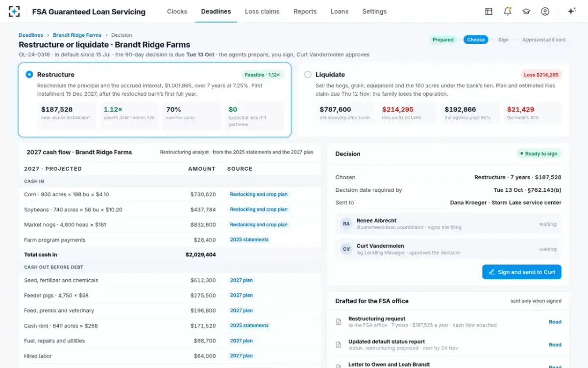The width and height of the screenshot is (588, 368).
Task: Open the Feeder pigs row's 2027 plan source
Action: coord(242,295)
